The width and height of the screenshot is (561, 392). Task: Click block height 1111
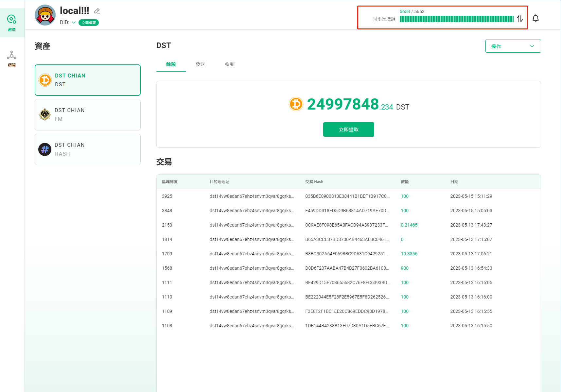point(167,282)
